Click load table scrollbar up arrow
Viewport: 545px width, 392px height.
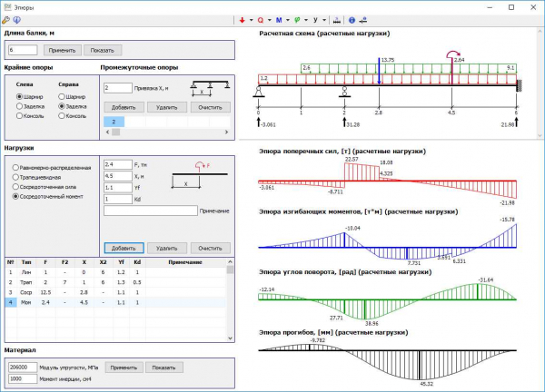point(230,262)
